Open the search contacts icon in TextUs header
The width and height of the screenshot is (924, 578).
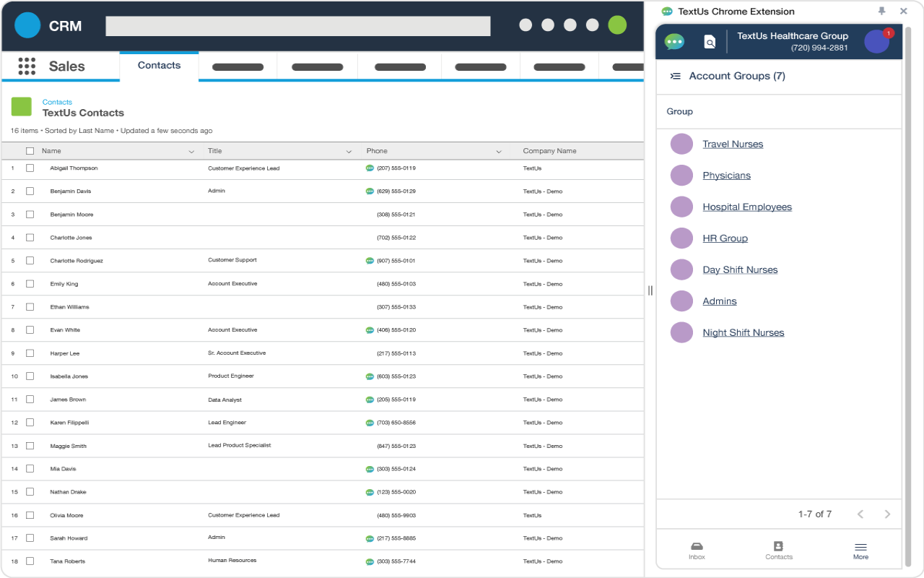click(710, 42)
